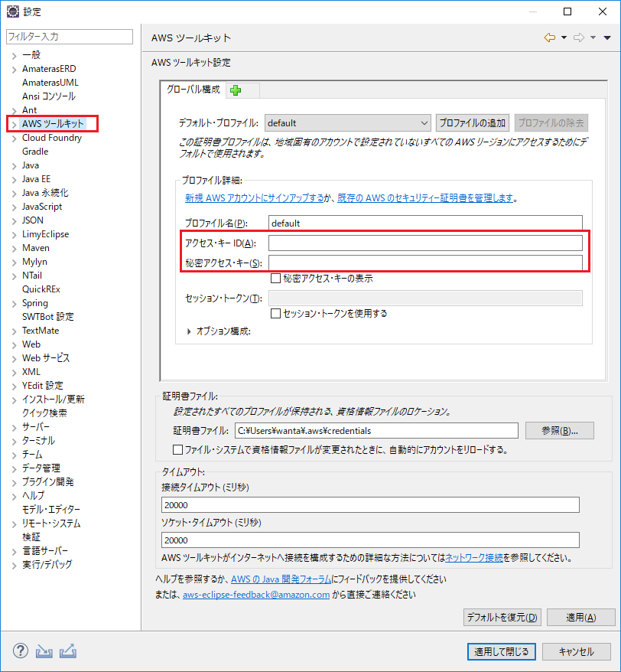The image size is (621, 672).
Task: Click the back navigation arrow icon
Action: click(x=549, y=38)
